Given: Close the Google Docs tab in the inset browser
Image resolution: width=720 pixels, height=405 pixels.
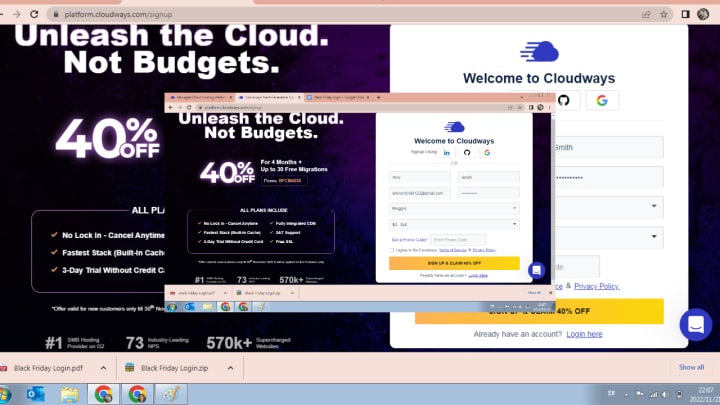Looking at the screenshot, I should click(368, 97).
